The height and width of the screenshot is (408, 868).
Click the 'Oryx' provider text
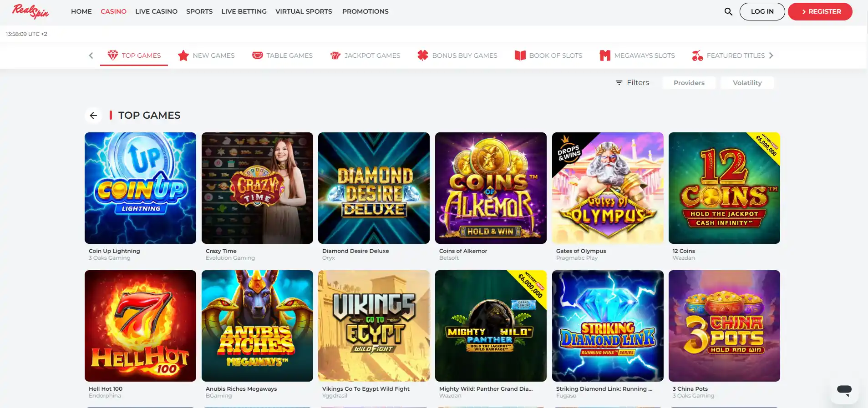pos(328,258)
